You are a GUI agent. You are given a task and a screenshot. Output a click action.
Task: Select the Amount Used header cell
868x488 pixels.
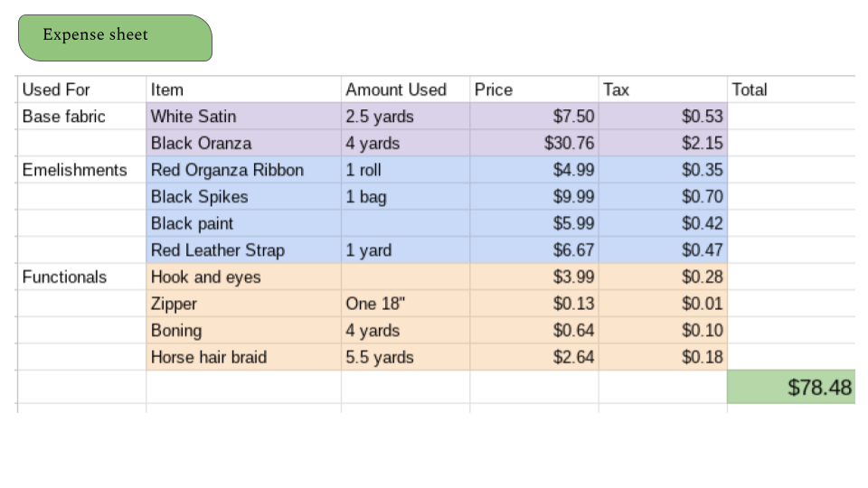coord(405,89)
